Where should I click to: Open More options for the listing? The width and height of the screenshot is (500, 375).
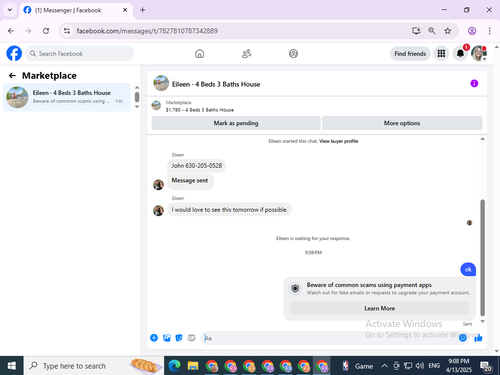(x=402, y=123)
